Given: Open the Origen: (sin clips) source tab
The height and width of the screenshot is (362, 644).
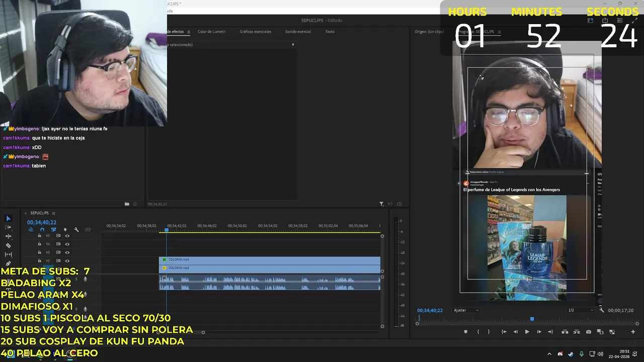Looking at the screenshot, I should tap(429, 32).
